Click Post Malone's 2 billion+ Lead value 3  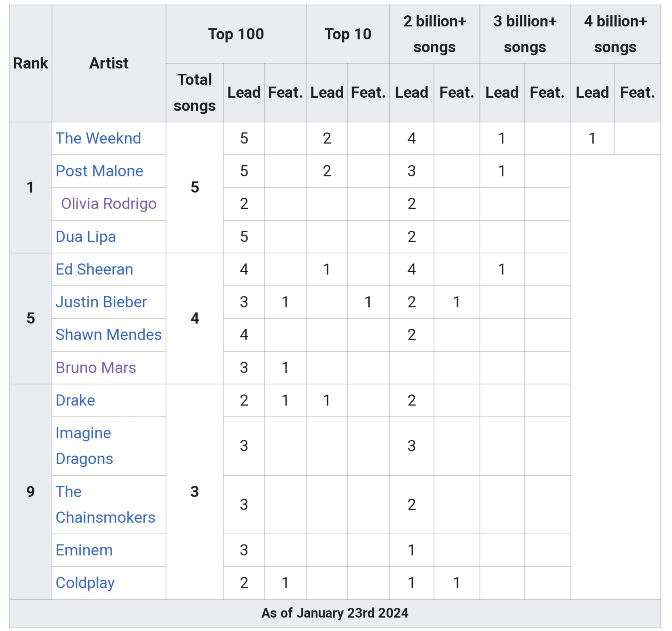pyautogui.click(x=412, y=171)
